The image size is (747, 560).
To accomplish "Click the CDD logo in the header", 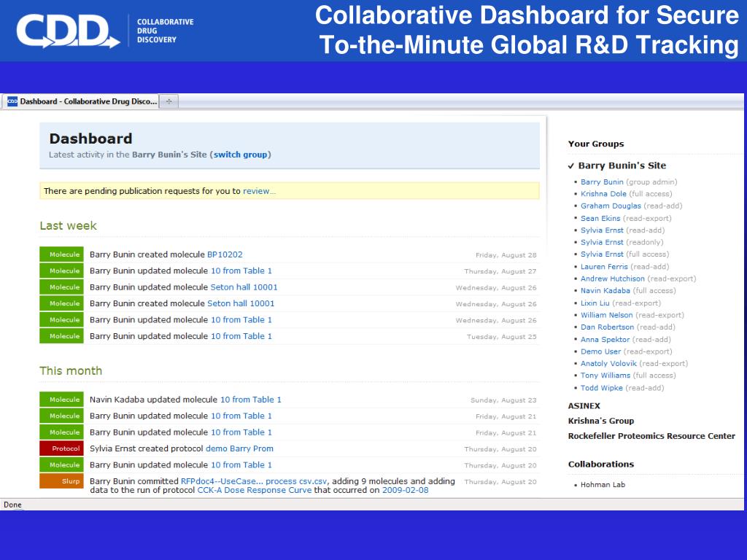I will click(x=69, y=31).
